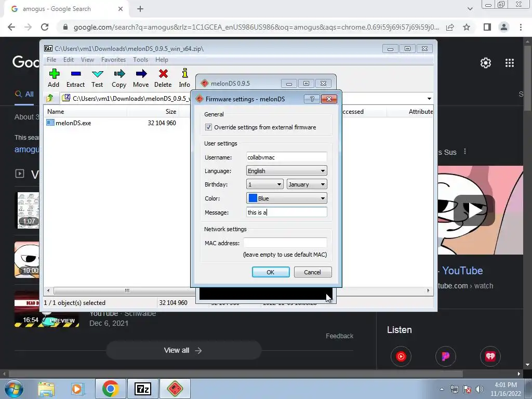Viewport: 532px width, 399px height.
Task: Reload the Google search page
Action: click(x=45, y=27)
